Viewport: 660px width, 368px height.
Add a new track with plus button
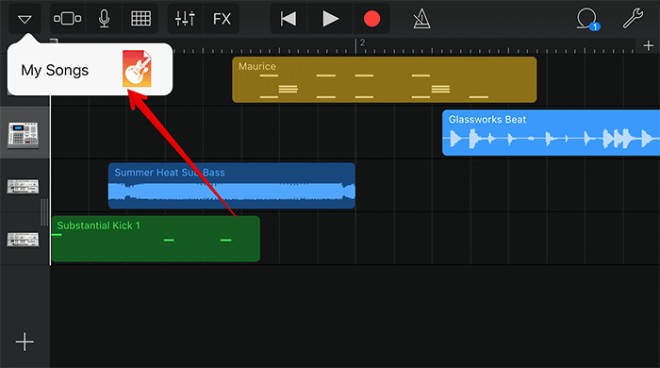click(24, 341)
